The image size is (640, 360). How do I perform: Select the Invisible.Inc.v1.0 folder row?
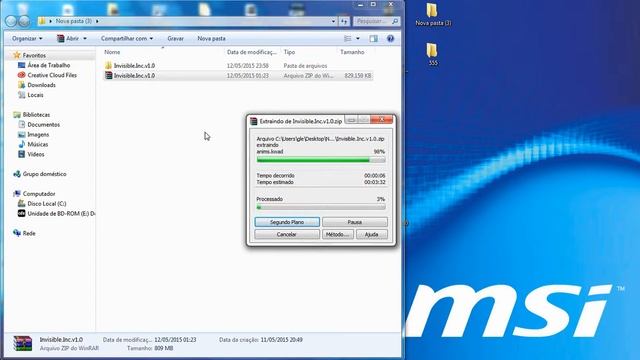click(x=238, y=65)
